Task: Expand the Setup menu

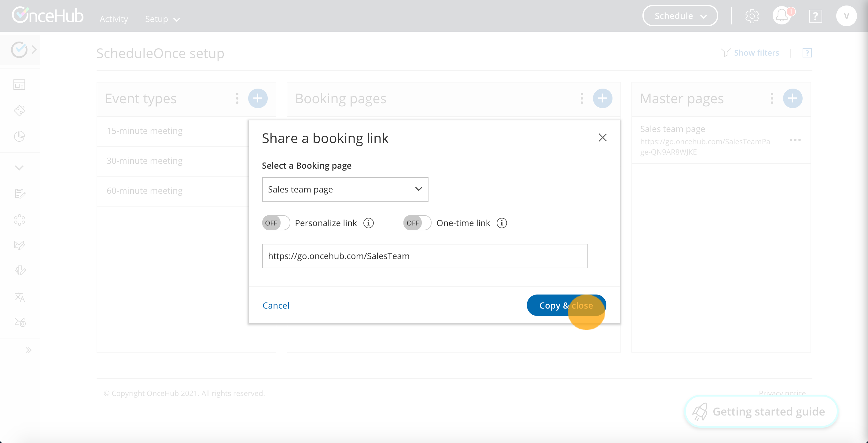Action: [163, 19]
